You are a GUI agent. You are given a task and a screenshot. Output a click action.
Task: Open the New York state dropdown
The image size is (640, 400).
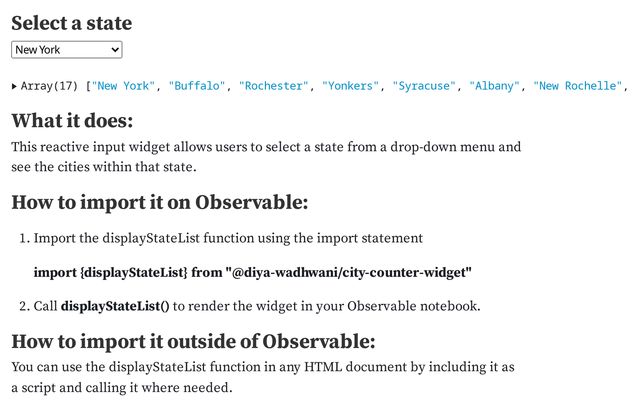pyautogui.click(x=66, y=49)
